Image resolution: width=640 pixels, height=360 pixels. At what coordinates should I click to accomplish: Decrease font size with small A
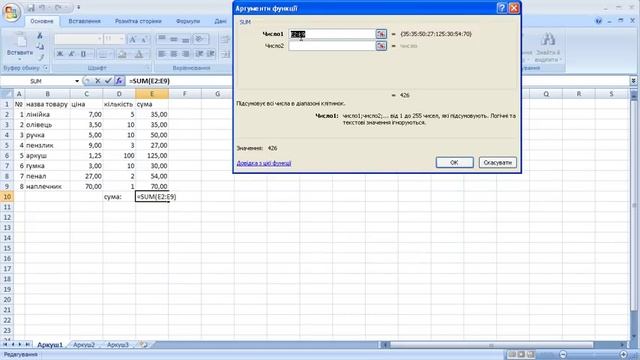(144, 39)
